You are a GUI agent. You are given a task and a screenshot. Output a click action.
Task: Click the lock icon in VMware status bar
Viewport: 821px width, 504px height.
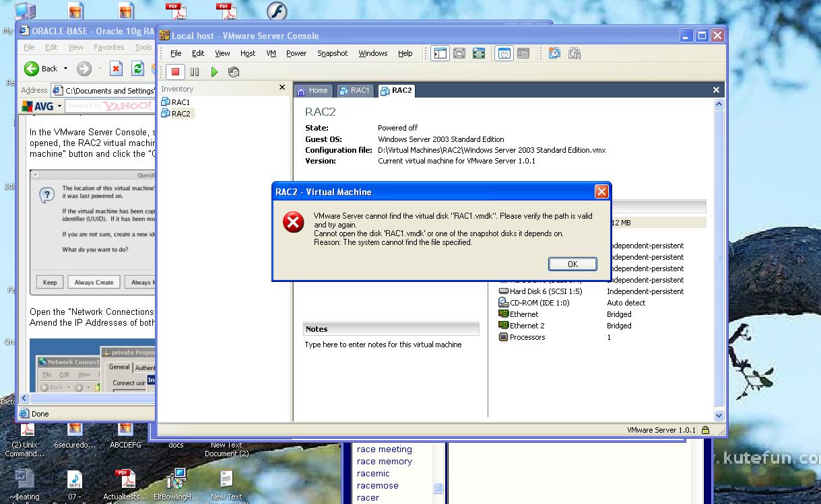tap(705, 430)
